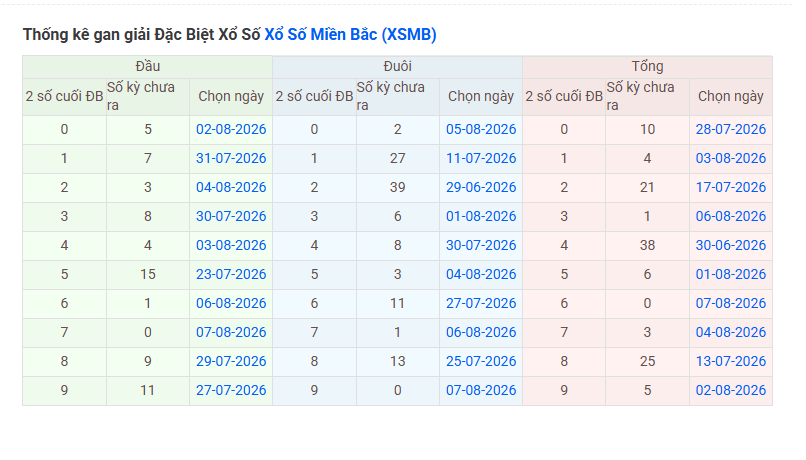Image resolution: width=806 pixels, height=460 pixels.
Task: Open Tổng row 1 date 03-08-2026
Action: [x=730, y=158]
